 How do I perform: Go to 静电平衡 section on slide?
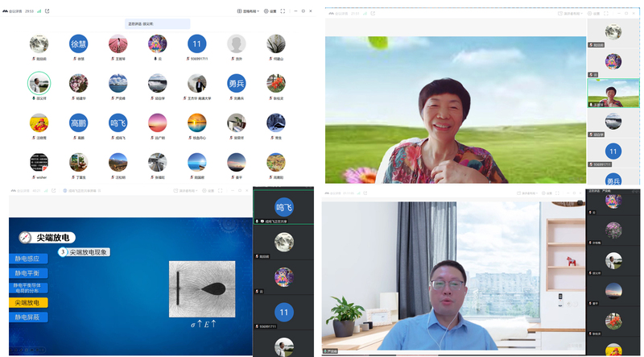[x=28, y=273]
